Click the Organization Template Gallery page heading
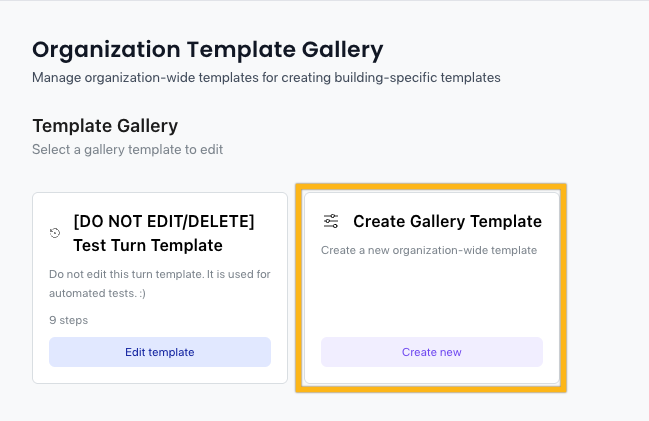Viewport: 649px width, 421px height. click(x=208, y=50)
